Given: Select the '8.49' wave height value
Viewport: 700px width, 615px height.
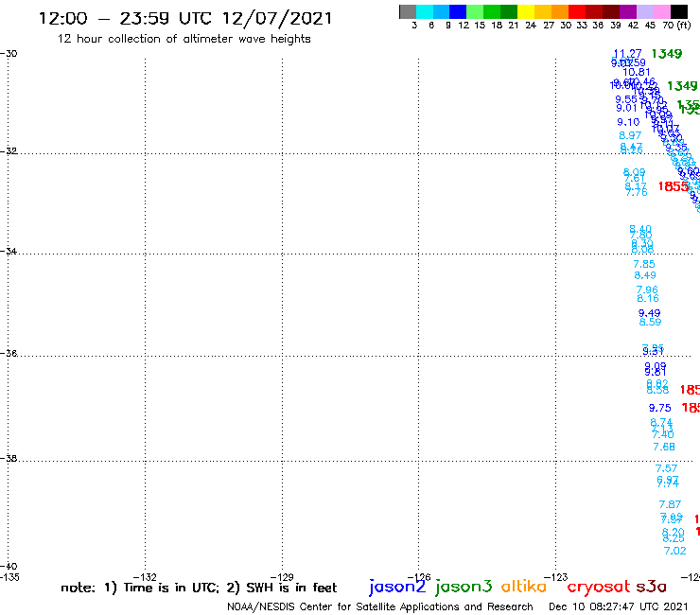Looking at the screenshot, I should pyautogui.click(x=645, y=275).
